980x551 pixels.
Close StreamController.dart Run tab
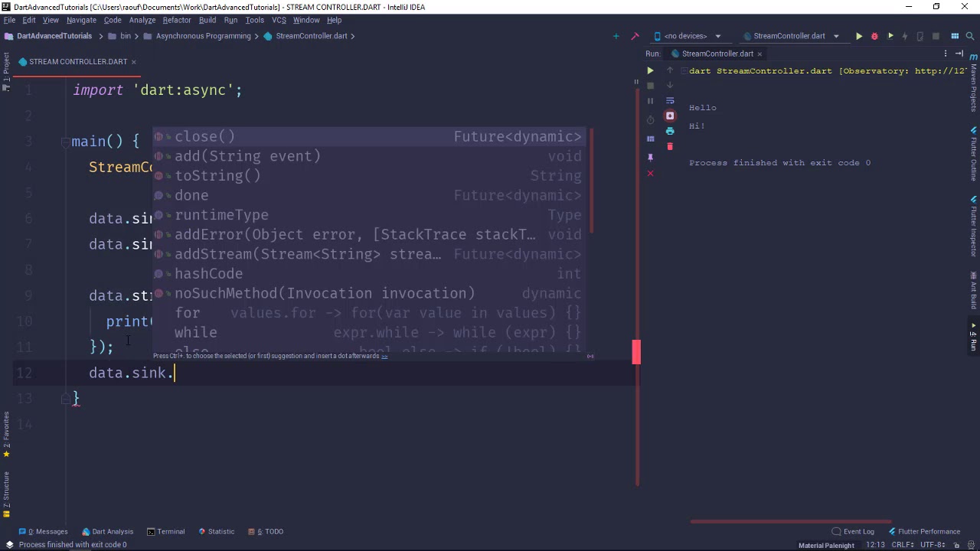(759, 54)
